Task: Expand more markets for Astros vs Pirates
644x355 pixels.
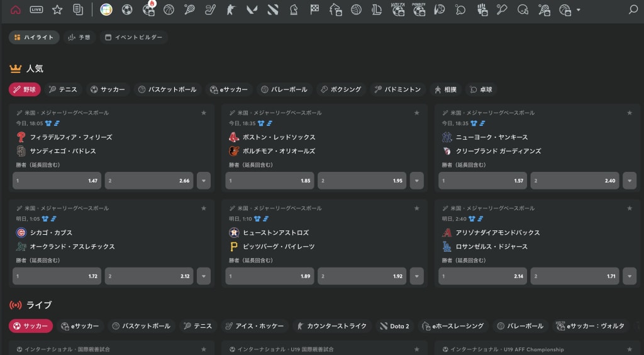Action: 416,276
